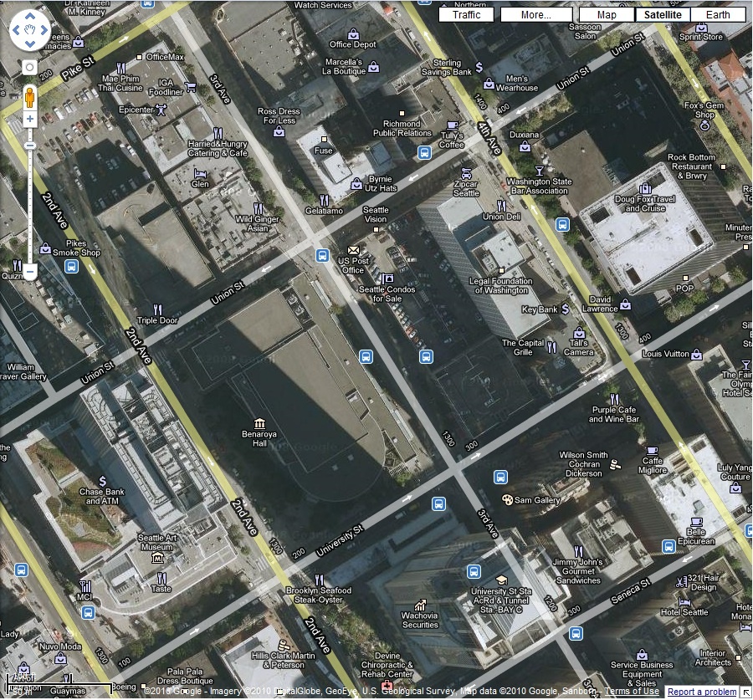
Task: Select David Lawrence shopping icon
Action: [625, 304]
